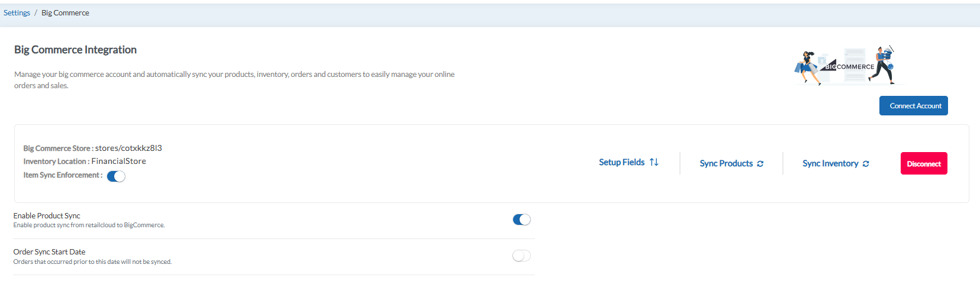Click the "Enable product sync from retailcloud" description
This screenshot has height=300, width=980.
[89, 225]
